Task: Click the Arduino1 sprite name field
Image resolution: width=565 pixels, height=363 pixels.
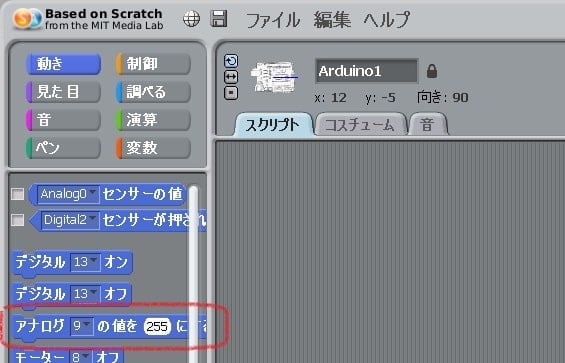Action: click(x=366, y=71)
